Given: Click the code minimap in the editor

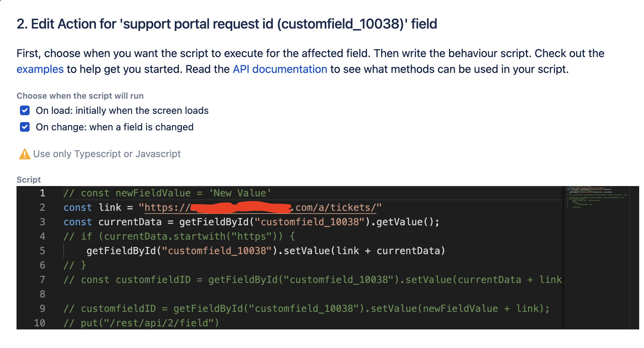Looking at the screenshot, I should (597, 198).
